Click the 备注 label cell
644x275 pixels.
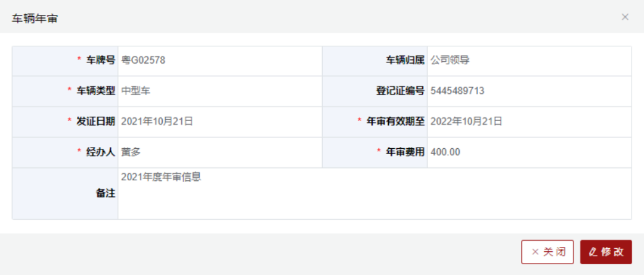[66, 193]
